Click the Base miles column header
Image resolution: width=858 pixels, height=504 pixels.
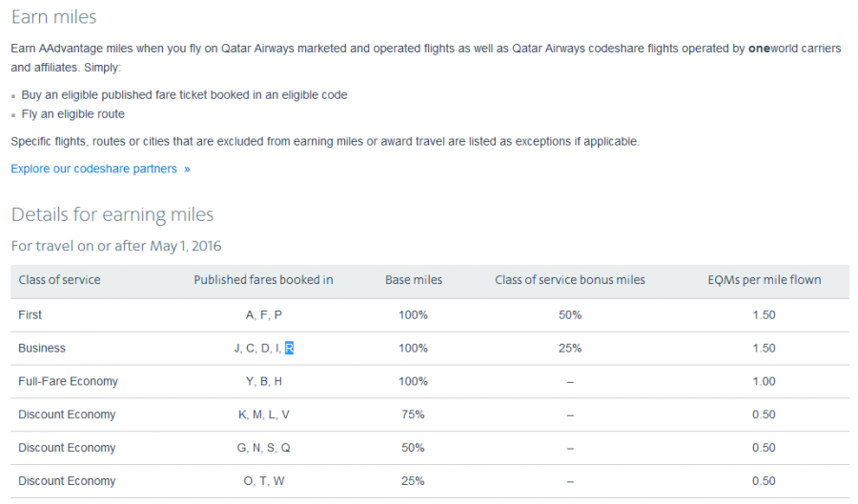(413, 280)
